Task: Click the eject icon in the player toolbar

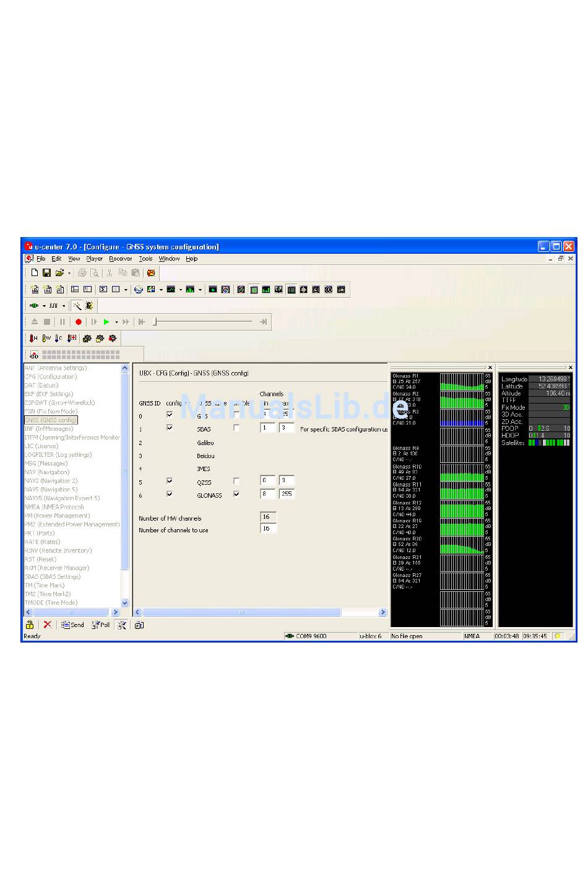Action: pos(35,322)
